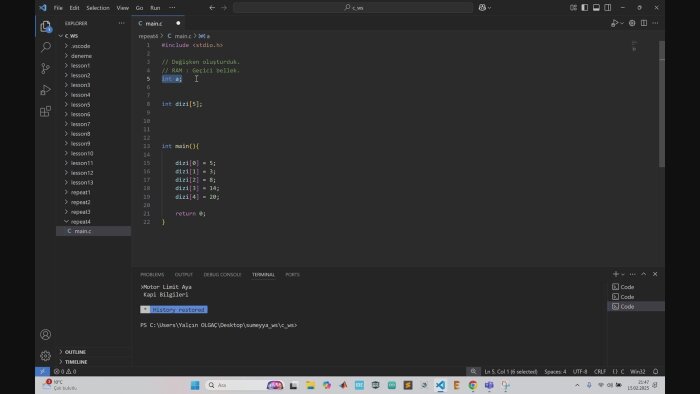Screen dimensions: 700x394
Task: Open the Manage gear in the activity bar
Action: tap(46, 356)
